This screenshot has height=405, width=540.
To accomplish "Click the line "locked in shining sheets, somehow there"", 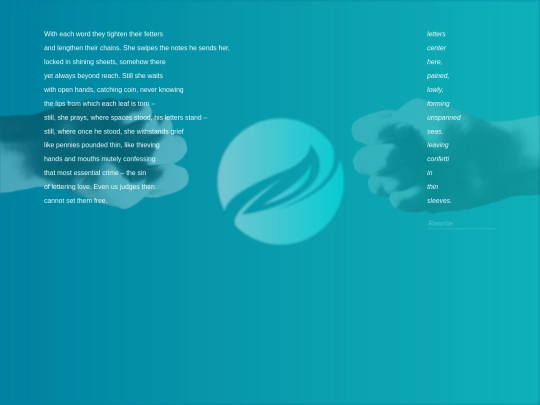I will coord(104,62).
